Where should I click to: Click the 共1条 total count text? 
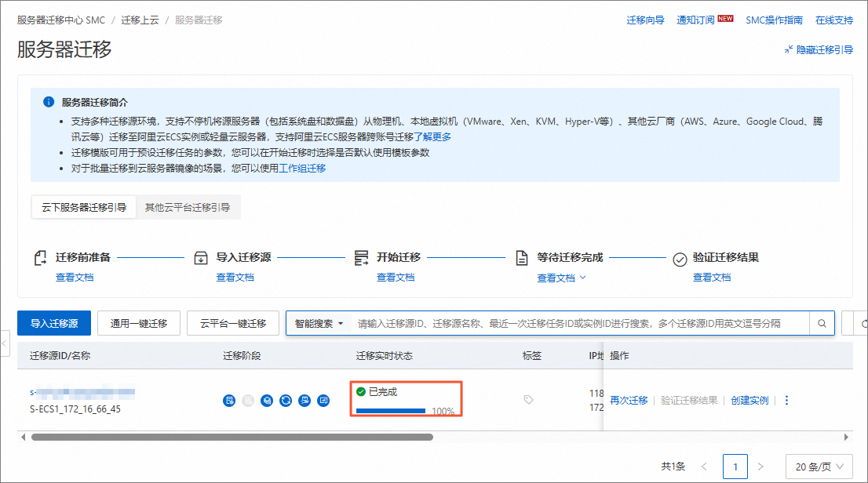673,467
